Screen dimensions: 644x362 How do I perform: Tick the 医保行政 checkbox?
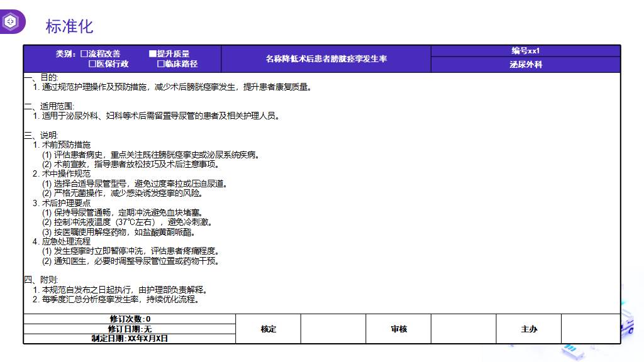coord(92,64)
